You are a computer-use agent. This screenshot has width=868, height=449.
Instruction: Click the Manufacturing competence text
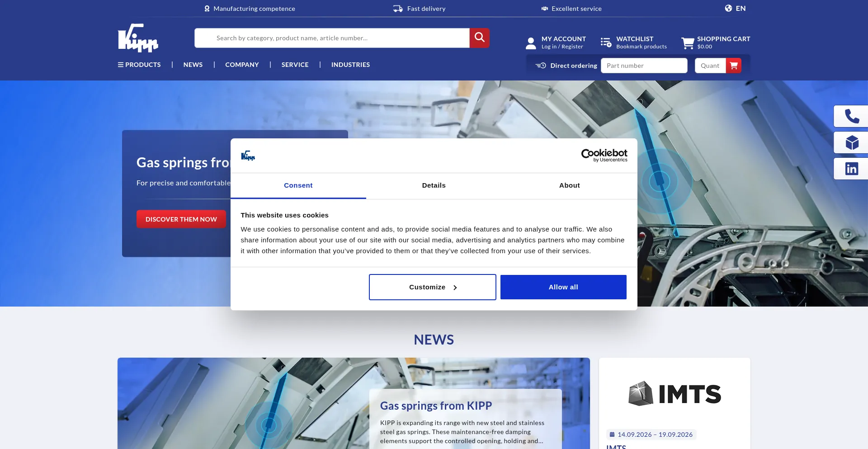click(x=254, y=9)
